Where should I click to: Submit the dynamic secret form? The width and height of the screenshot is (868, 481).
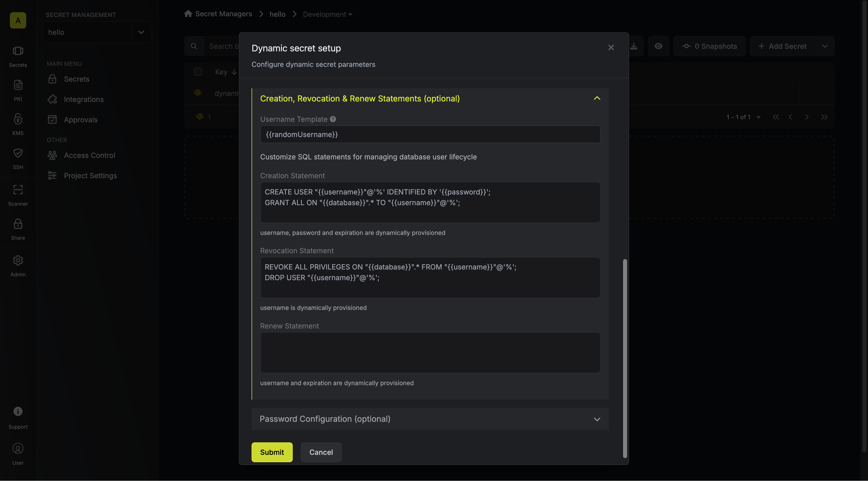click(x=272, y=452)
